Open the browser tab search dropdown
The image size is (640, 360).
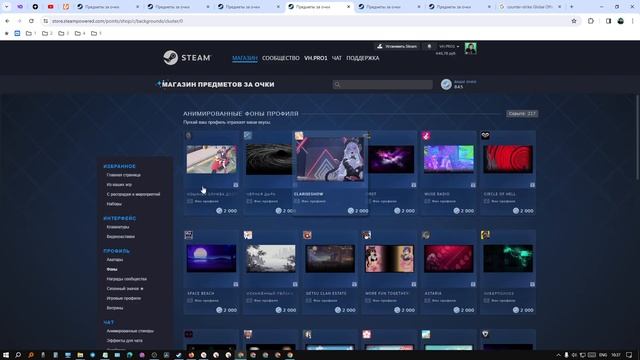pos(6,7)
